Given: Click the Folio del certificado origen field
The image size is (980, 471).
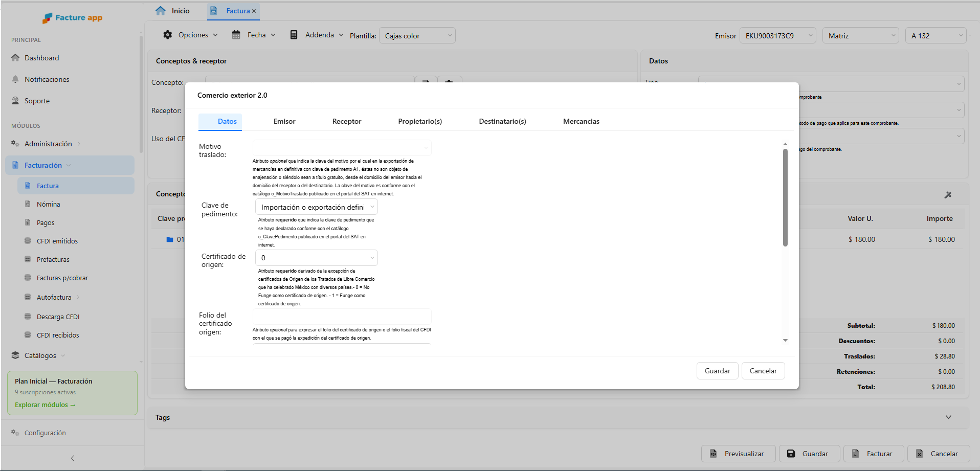Looking at the screenshot, I should (342, 316).
